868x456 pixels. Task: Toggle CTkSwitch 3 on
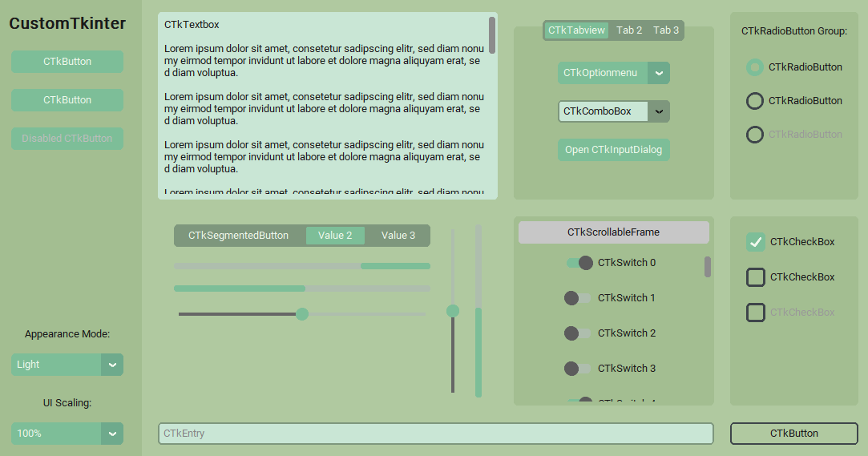click(578, 369)
